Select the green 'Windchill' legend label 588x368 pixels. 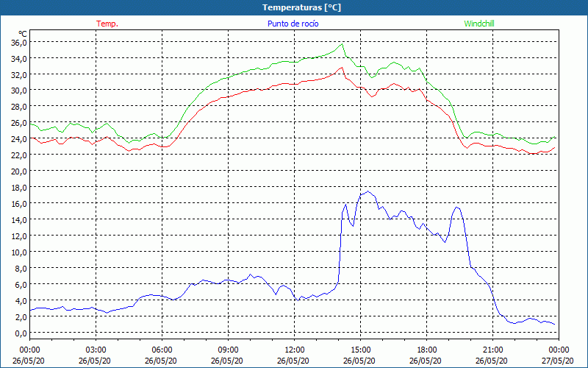click(x=479, y=24)
